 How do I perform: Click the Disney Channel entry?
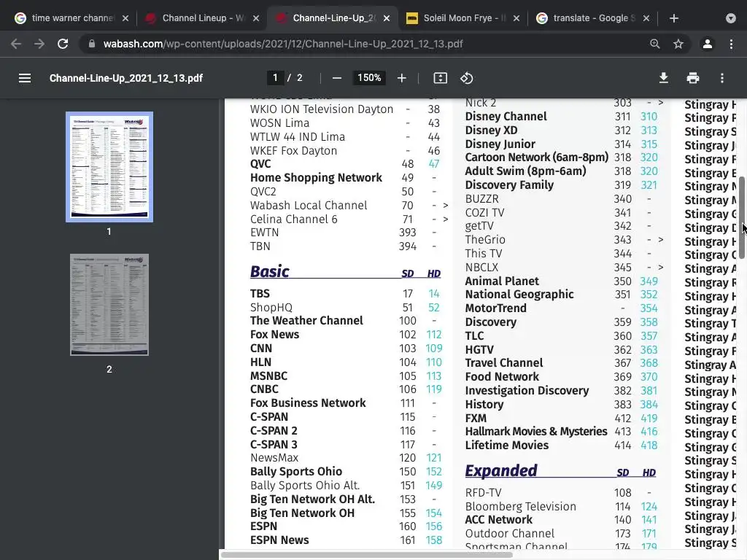(506, 116)
